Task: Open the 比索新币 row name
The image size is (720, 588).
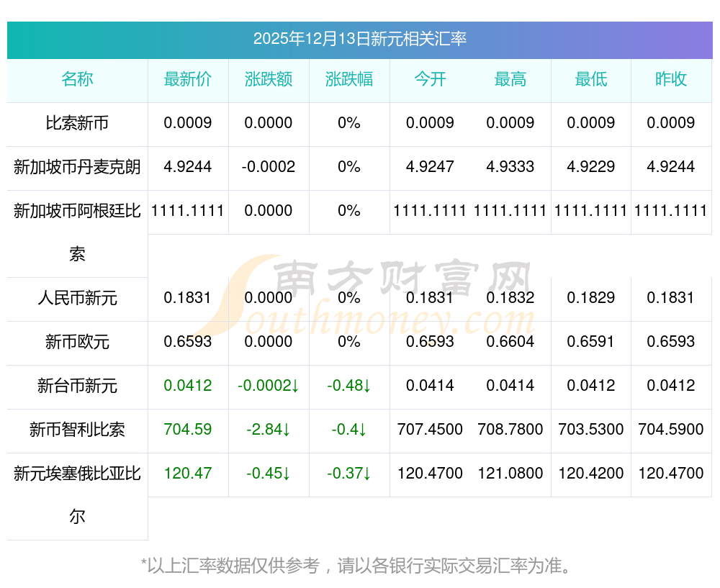Action: [77, 123]
